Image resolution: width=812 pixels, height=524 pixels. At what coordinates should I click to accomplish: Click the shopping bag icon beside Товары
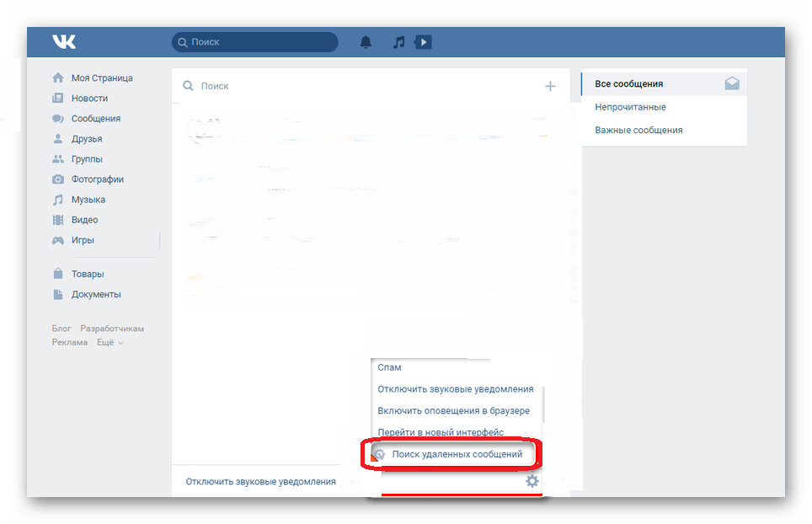[x=58, y=273]
